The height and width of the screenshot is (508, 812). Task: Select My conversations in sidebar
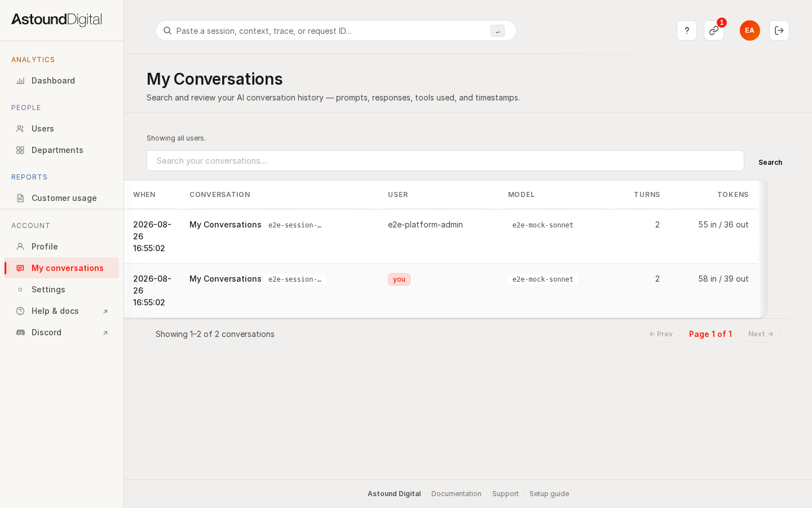62,268
